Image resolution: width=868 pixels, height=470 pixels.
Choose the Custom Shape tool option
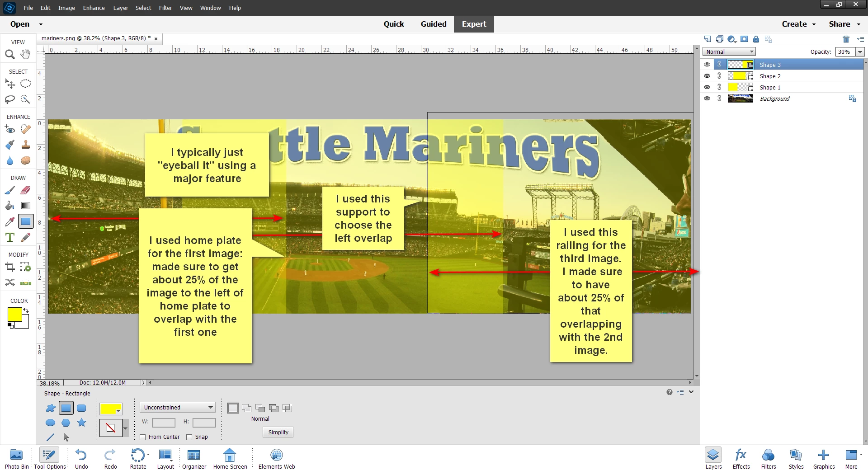coord(51,408)
